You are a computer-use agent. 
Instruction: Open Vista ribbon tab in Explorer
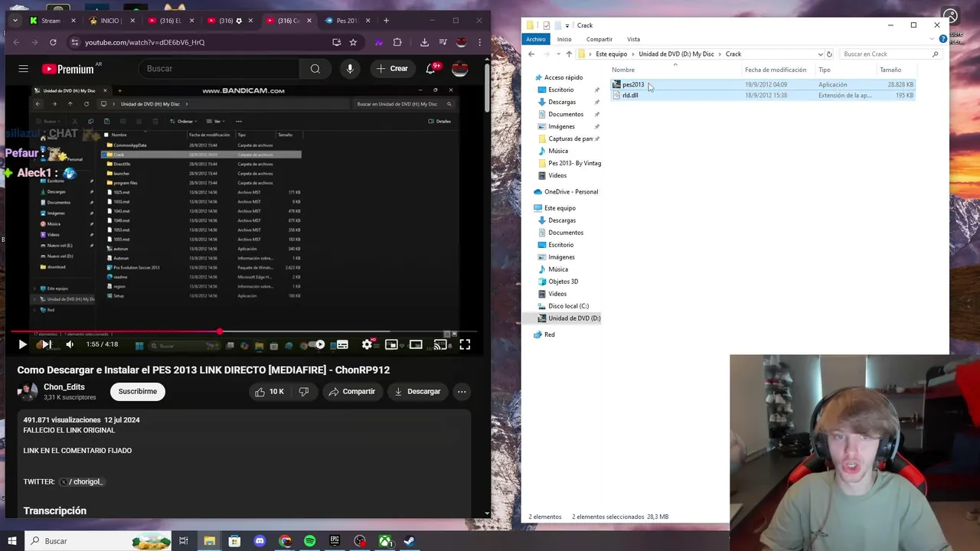(x=633, y=39)
